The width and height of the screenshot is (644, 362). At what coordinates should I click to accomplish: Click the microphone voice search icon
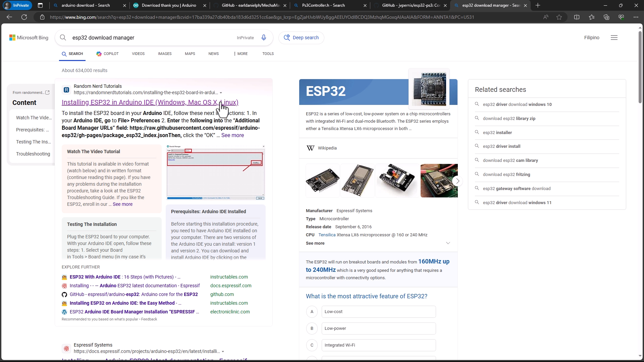click(264, 38)
